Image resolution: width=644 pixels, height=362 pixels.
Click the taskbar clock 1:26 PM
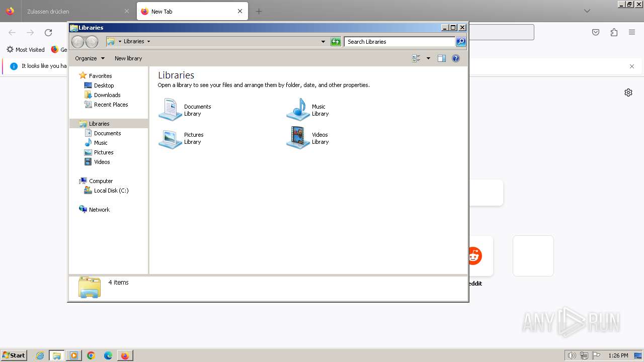pyautogui.click(x=618, y=355)
